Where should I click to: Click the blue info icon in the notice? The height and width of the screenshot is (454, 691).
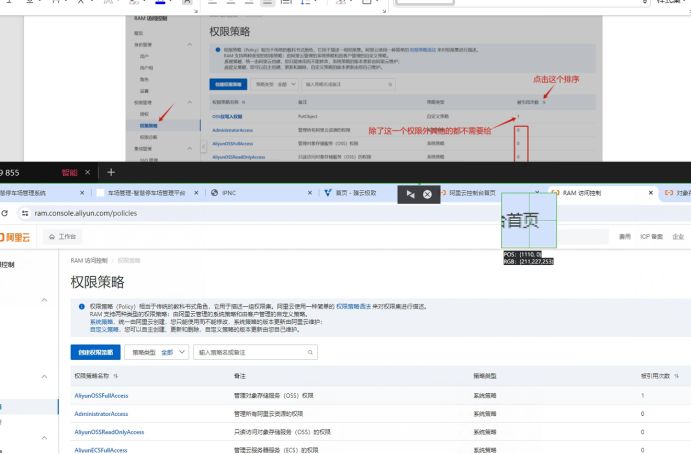(82, 306)
